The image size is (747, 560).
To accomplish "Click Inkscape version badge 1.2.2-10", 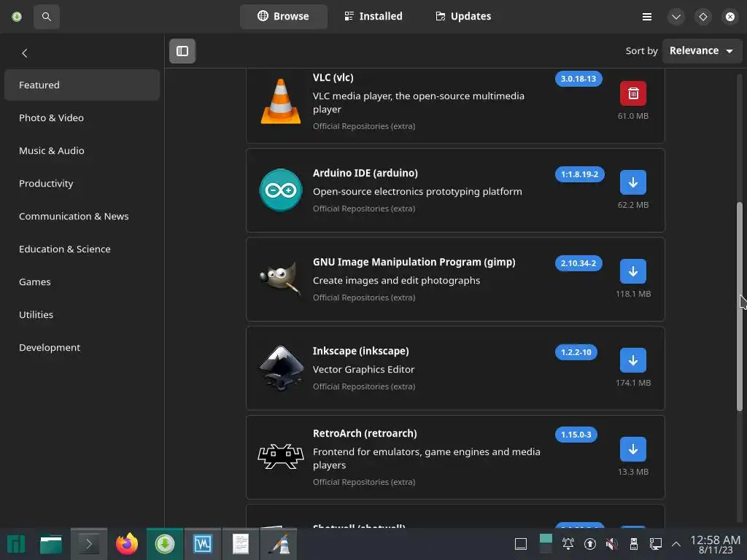I will point(576,352).
